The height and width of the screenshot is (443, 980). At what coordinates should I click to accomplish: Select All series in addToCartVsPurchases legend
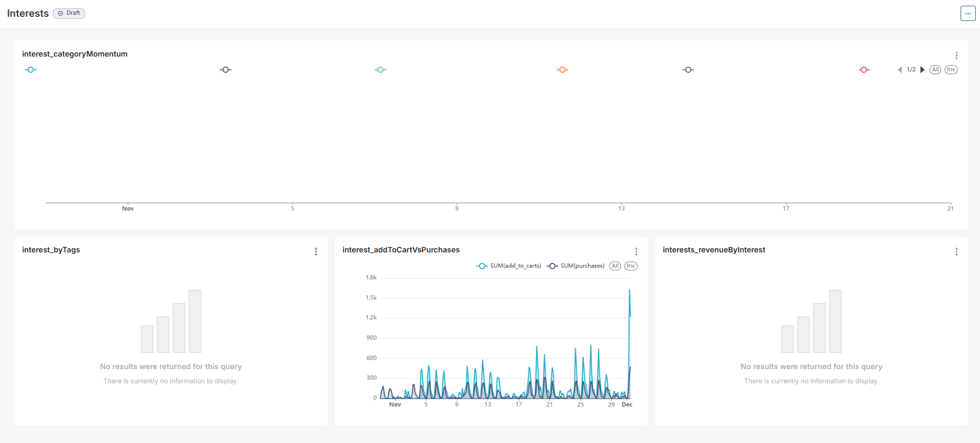(615, 266)
